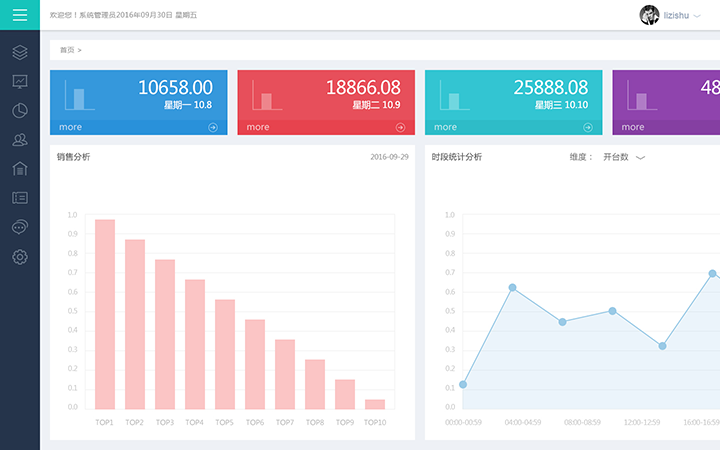The height and width of the screenshot is (450, 720).
Task: Click 'more' on the blue 10658.00 card
Action: pos(70,127)
